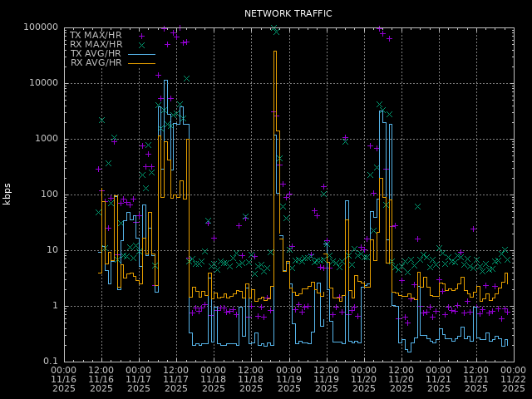Click the 100000 y-axis tick label

point(39,27)
